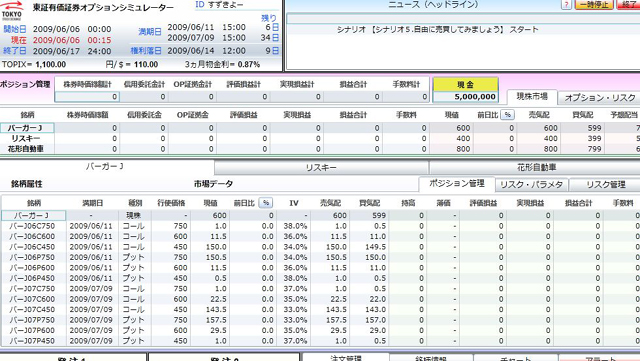
Task: Click the IV column header
Action: (x=294, y=203)
